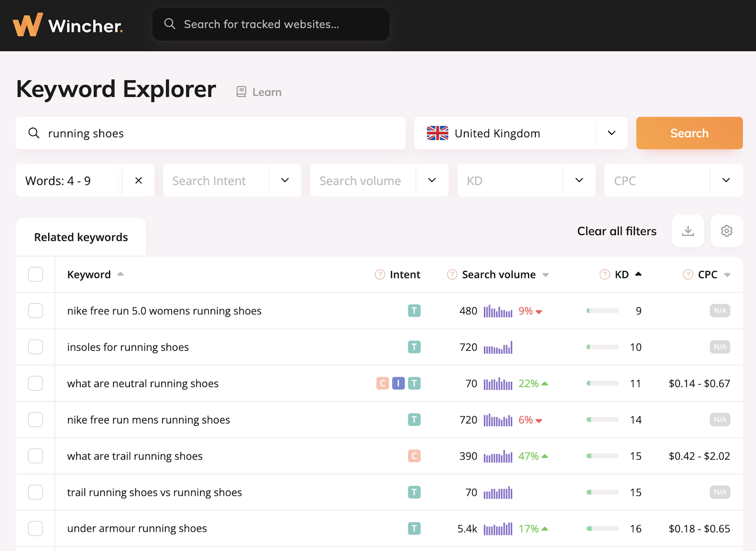The width and height of the screenshot is (756, 551).
Task: Open keyword under armour running shoes
Action: pos(137,528)
